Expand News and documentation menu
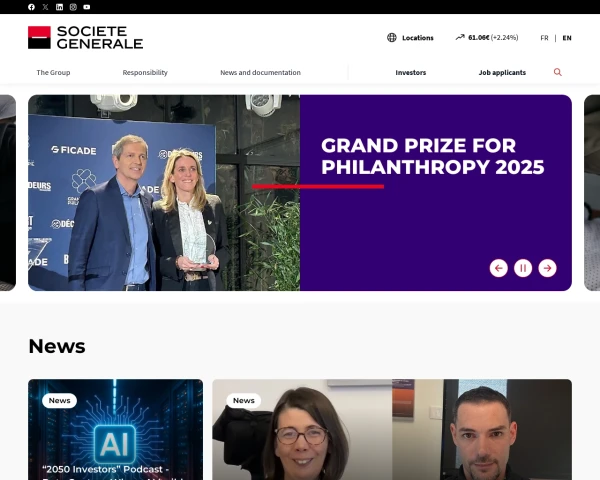The width and height of the screenshot is (600, 480). [x=260, y=72]
